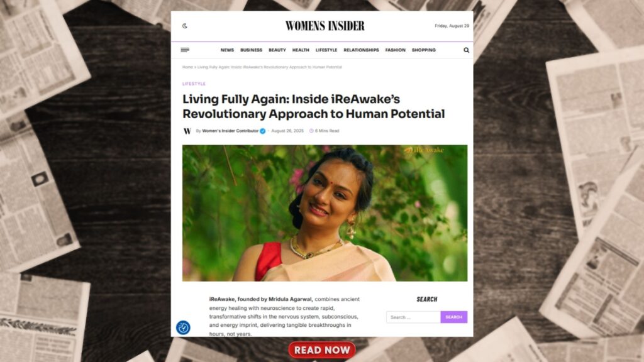Toggle dark mode moon icon
The height and width of the screenshot is (362, 644).
coord(185,26)
